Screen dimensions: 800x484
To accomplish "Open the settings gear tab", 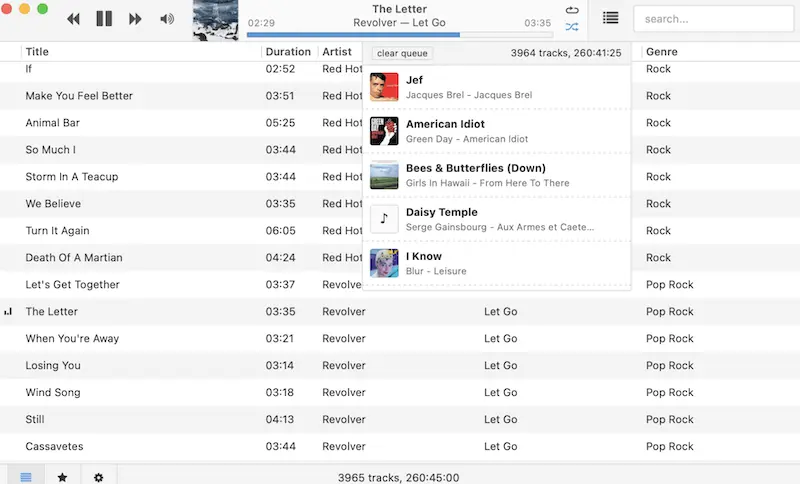I will pyautogui.click(x=98, y=476).
